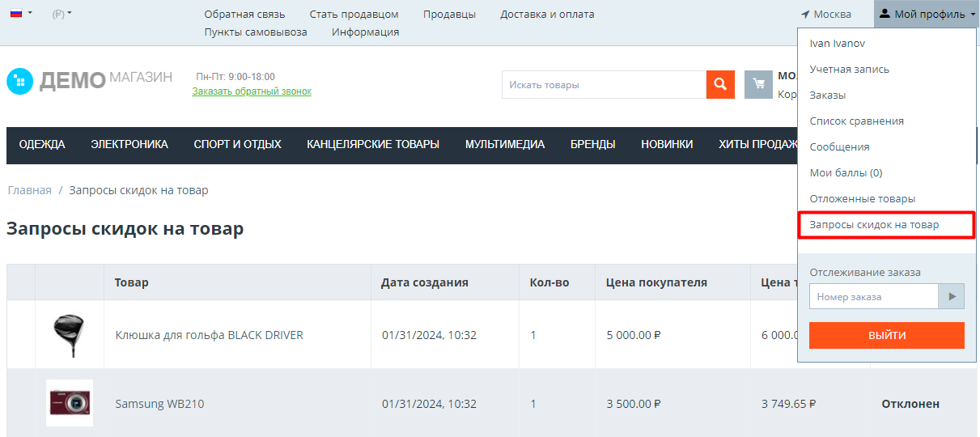Click the Цена покупателя column header
Screen dimensions: 980x437
[656, 282]
